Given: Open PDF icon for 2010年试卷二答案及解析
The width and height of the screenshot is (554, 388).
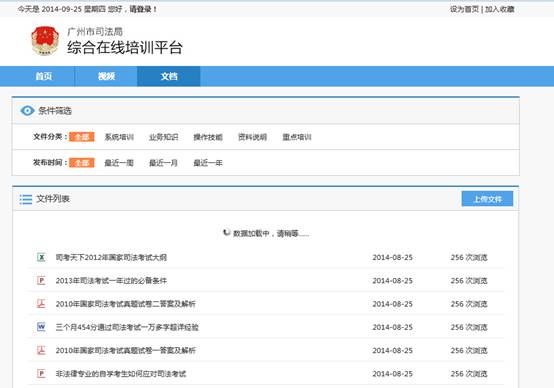Looking at the screenshot, I should [x=41, y=304].
